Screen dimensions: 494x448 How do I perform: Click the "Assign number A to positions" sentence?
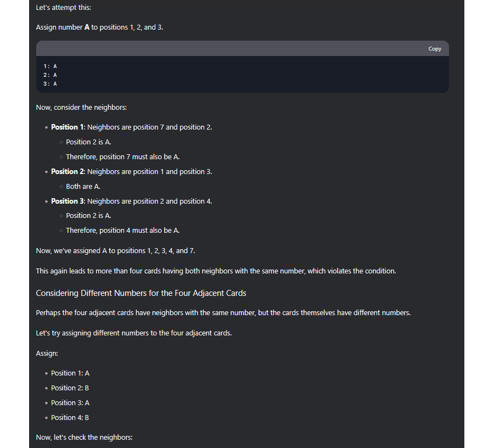[99, 27]
